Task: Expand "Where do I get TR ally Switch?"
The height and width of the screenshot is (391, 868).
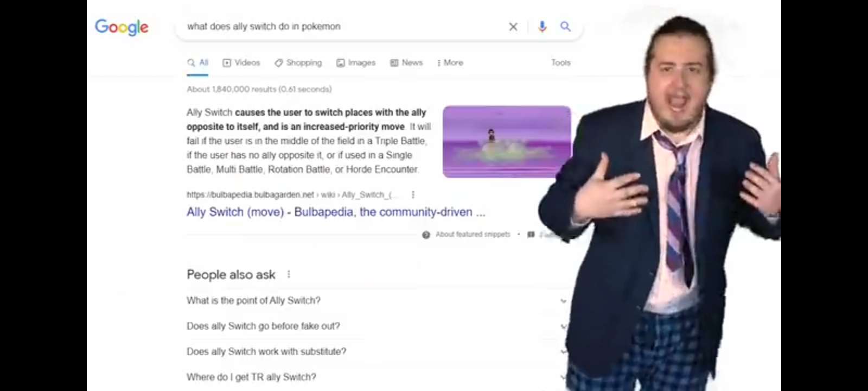Action: pyautogui.click(x=376, y=377)
